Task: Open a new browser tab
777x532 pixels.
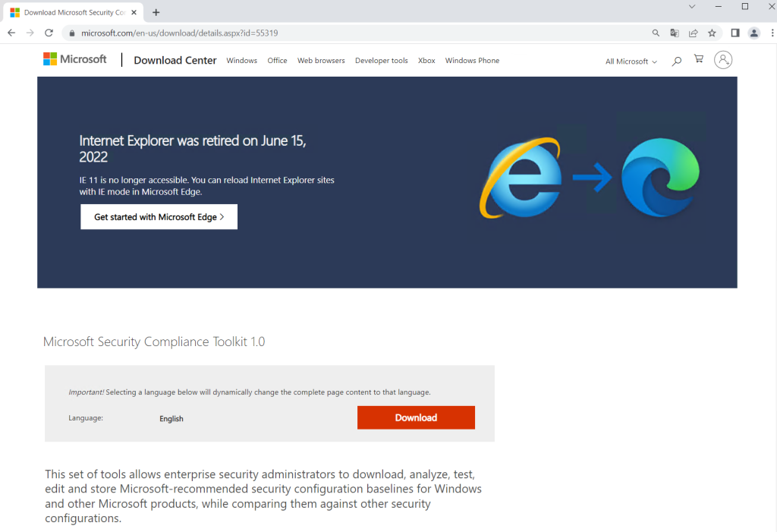Action: (156, 12)
